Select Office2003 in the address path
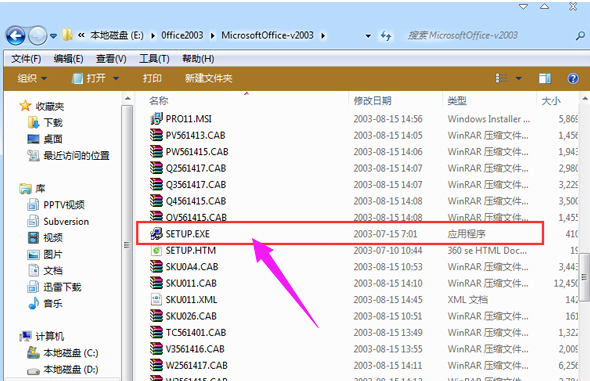 coord(182,35)
